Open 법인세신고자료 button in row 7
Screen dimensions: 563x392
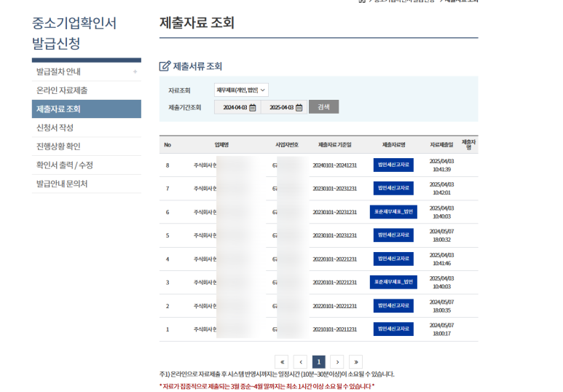point(393,188)
